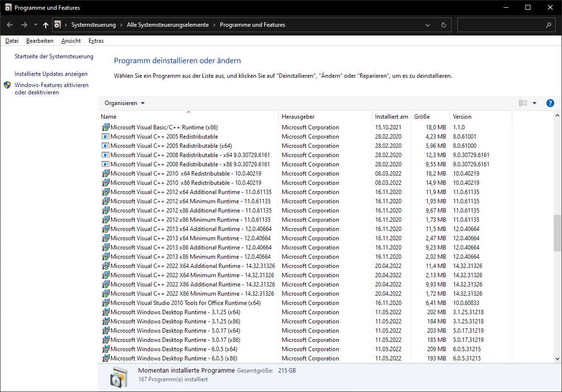Click into the search input field
This screenshot has width=562, height=392.
pos(501,25)
